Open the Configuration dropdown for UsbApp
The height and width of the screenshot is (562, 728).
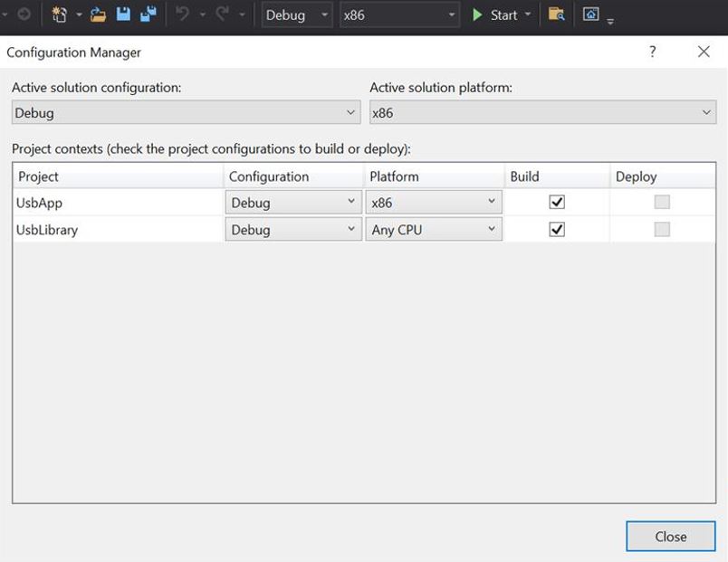coord(353,202)
